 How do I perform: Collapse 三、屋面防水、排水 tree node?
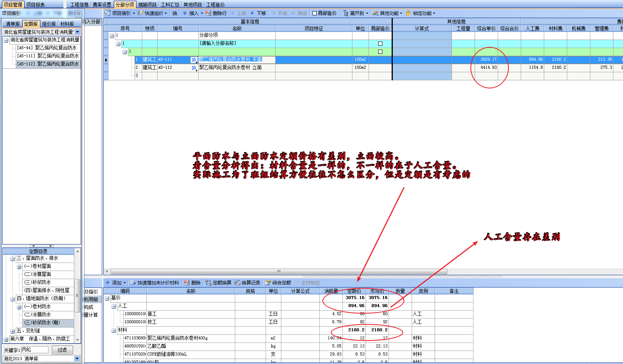12,259
